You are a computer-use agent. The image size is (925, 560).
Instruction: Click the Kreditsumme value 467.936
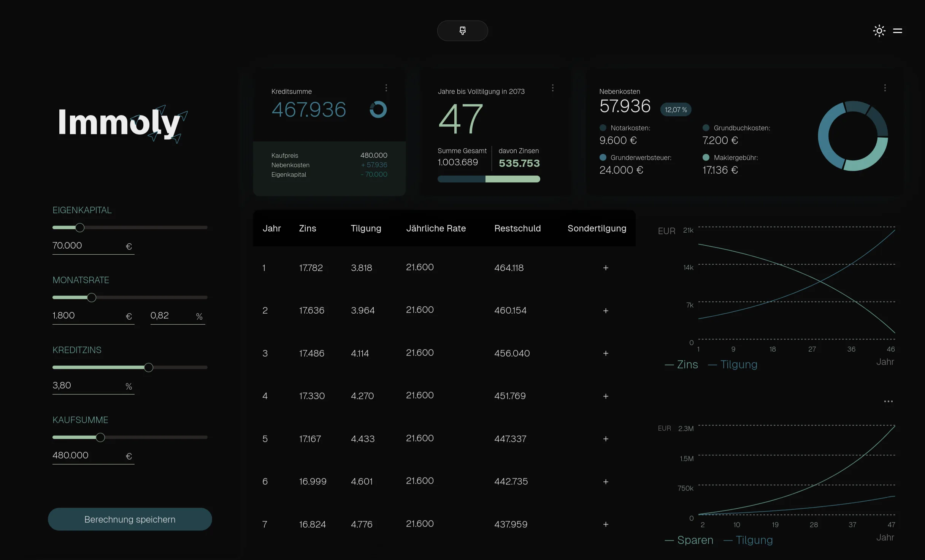[x=309, y=109]
